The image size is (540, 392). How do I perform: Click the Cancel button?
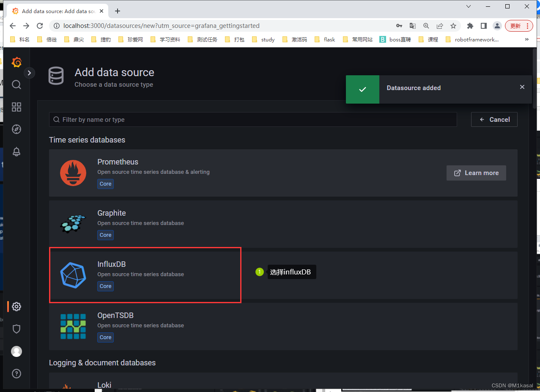pos(494,120)
